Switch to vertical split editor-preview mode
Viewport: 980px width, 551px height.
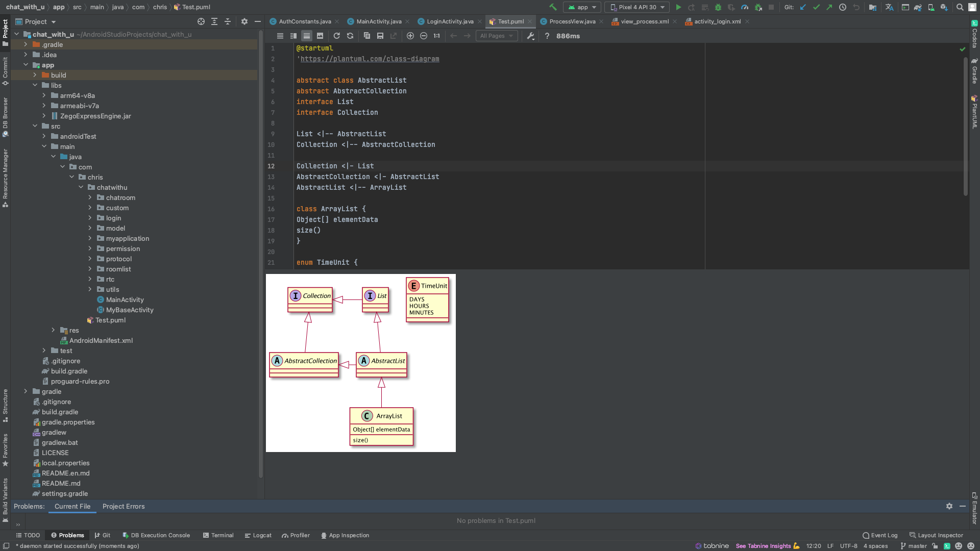[293, 36]
